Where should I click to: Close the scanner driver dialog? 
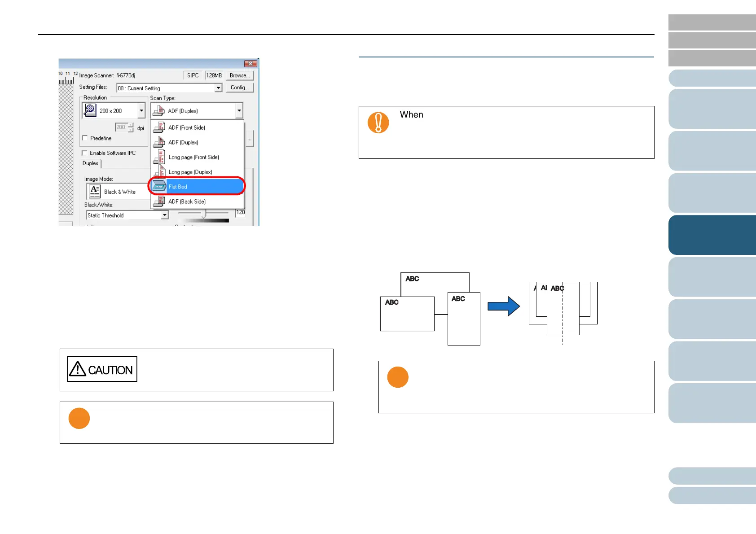point(251,63)
